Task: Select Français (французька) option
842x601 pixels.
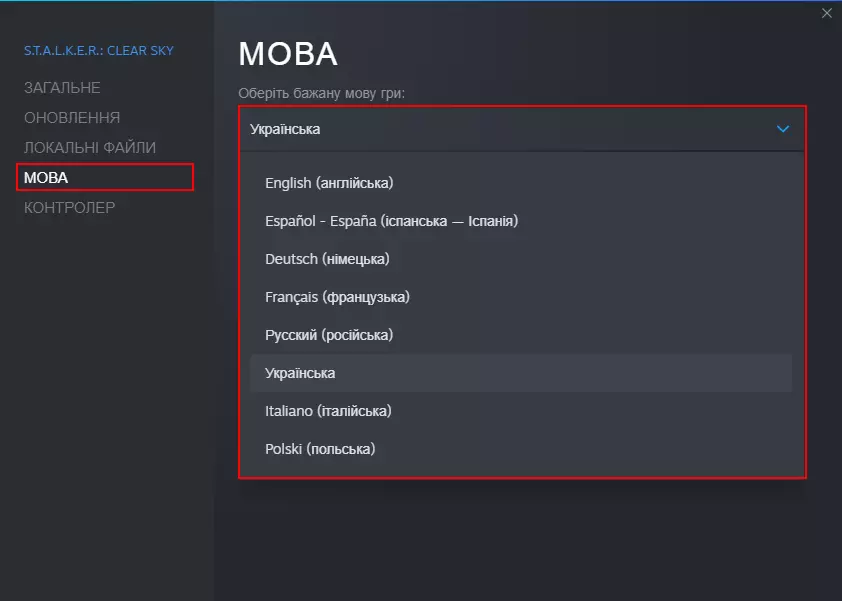Action: (337, 297)
